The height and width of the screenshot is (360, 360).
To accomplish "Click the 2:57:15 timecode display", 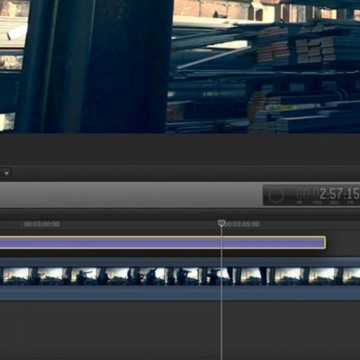I will pos(327,194).
